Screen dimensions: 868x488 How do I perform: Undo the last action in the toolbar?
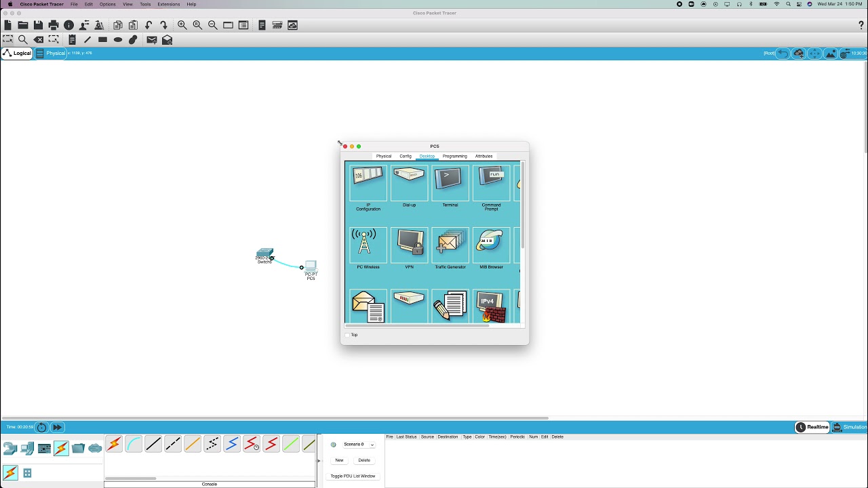[149, 25]
